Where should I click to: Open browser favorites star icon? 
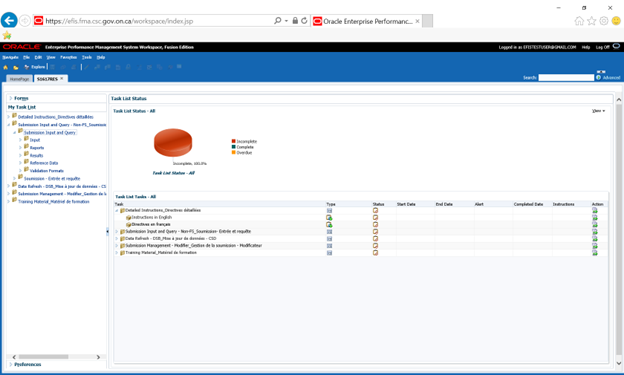(592, 21)
